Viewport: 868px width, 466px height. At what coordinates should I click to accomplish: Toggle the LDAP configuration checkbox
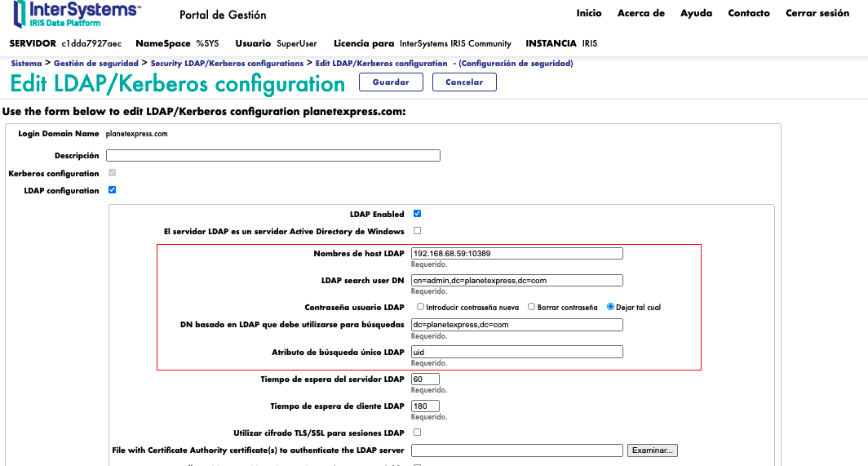112,190
